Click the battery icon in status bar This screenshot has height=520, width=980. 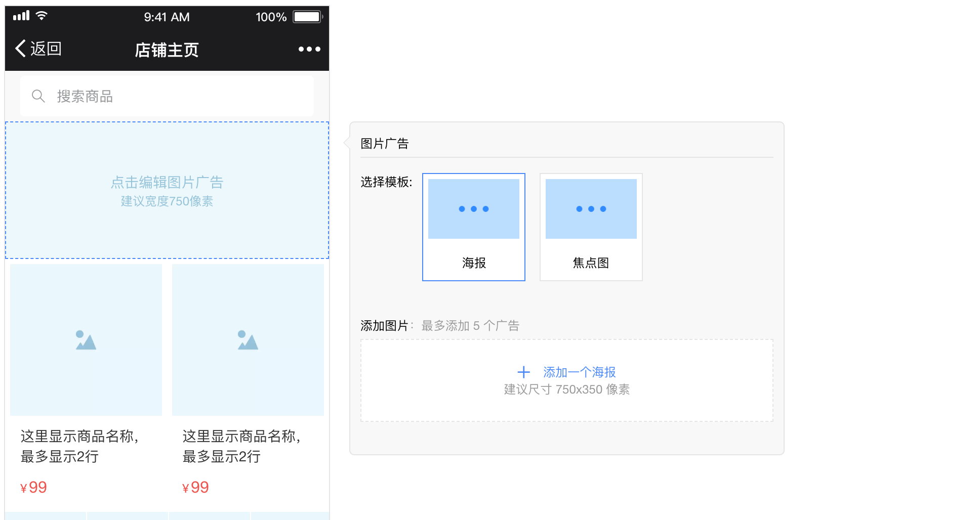pos(308,17)
